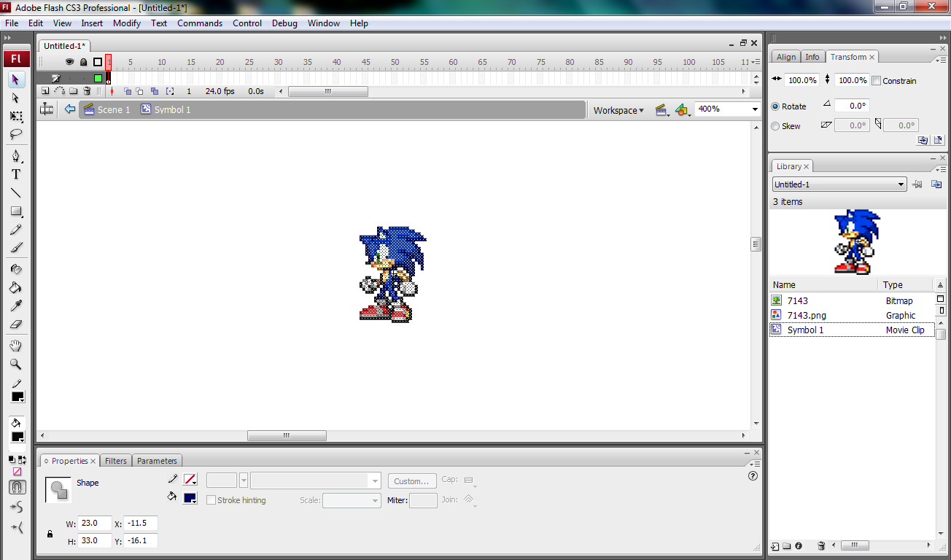Image resolution: width=951 pixels, height=560 pixels.
Task: Toggle the Snap to Objects magnet
Action: click(x=18, y=487)
